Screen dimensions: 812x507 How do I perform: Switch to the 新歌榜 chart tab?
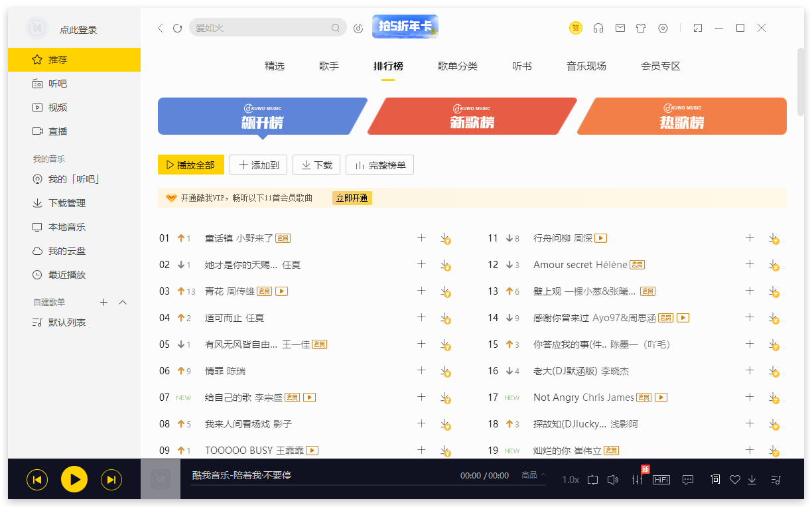[x=472, y=116]
